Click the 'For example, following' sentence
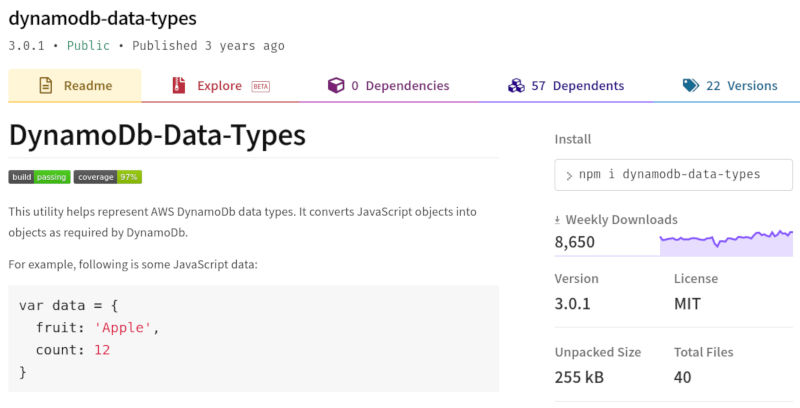This screenshot has width=800, height=408. pyautogui.click(x=133, y=265)
